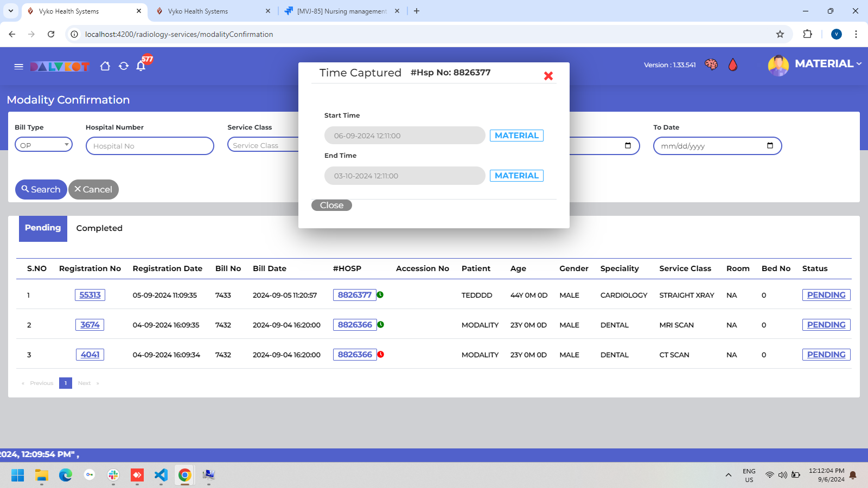Click PENDING status for MRI SCAN row
868x488 pixels.
pos(826,325)
